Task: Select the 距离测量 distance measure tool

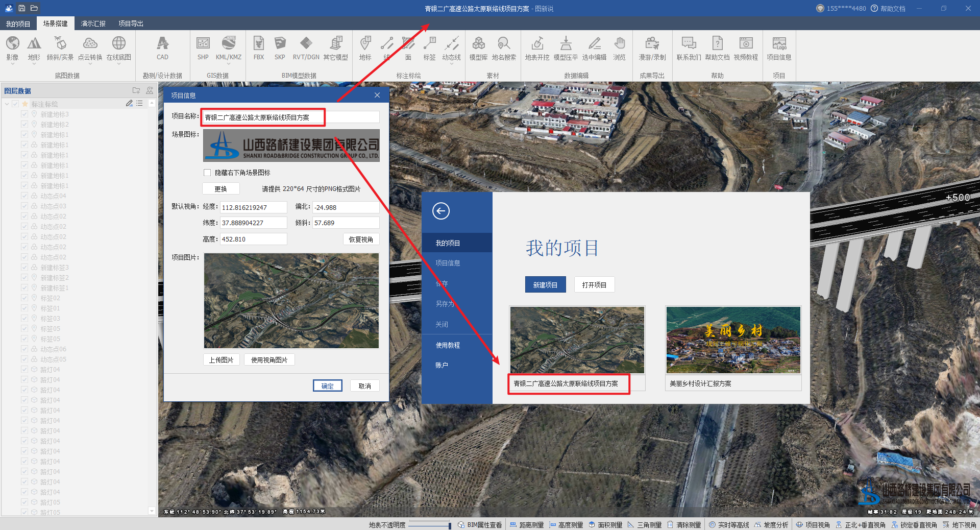Action: (527, 525)
